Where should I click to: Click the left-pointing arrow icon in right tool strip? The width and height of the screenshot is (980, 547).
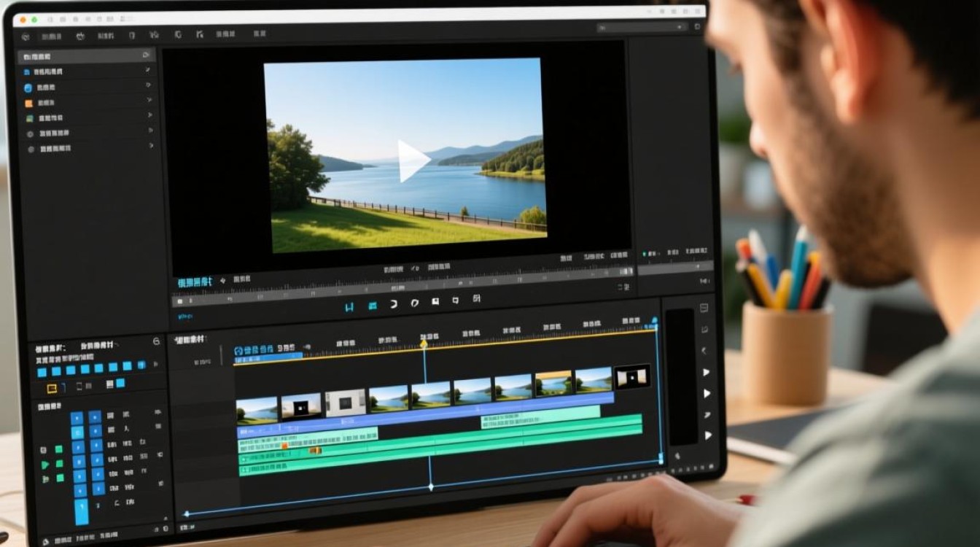704,351
